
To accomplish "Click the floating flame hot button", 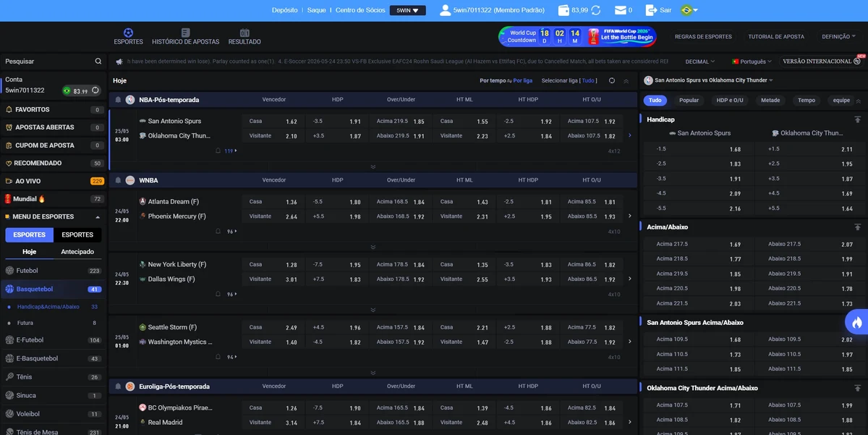I will click(857, 322).
